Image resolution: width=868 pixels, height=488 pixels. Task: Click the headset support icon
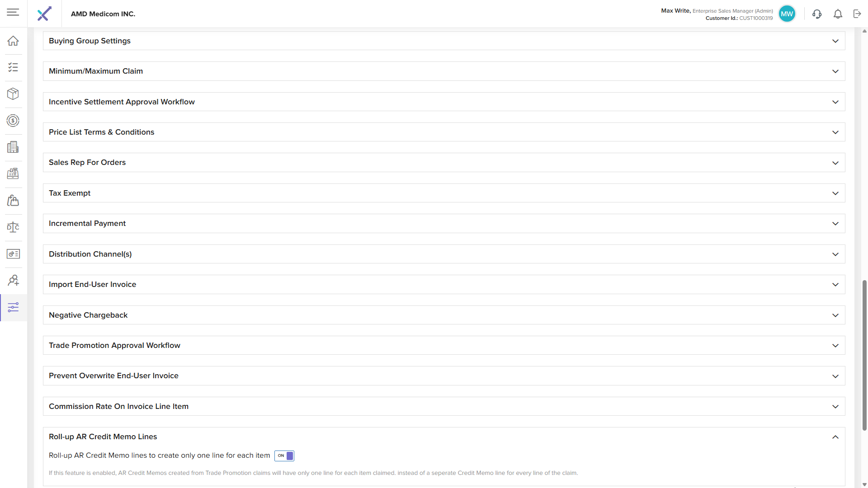[x=816, y=14]
